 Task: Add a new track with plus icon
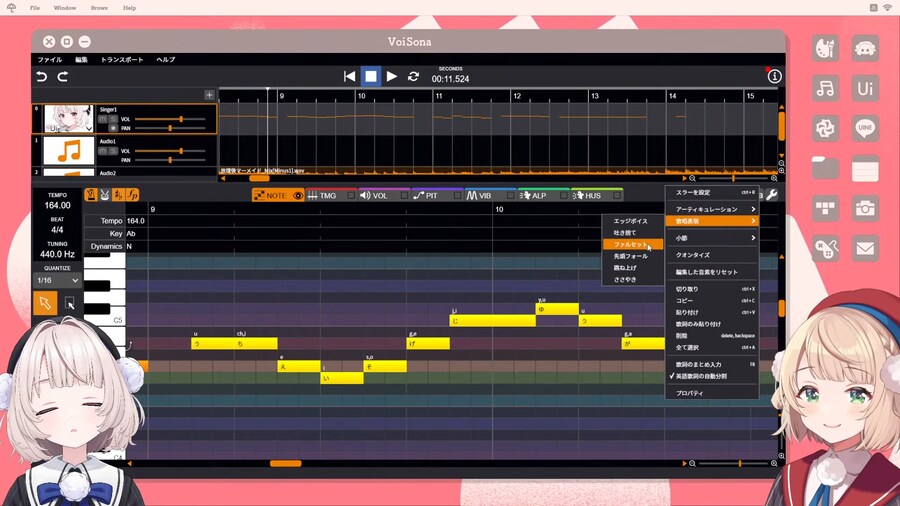210,95
